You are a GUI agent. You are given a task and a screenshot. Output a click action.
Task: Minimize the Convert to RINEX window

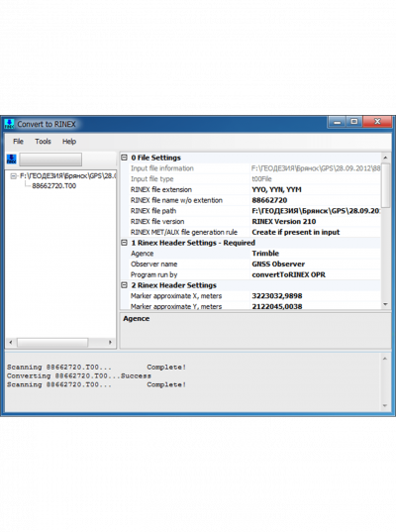(337, 122)
